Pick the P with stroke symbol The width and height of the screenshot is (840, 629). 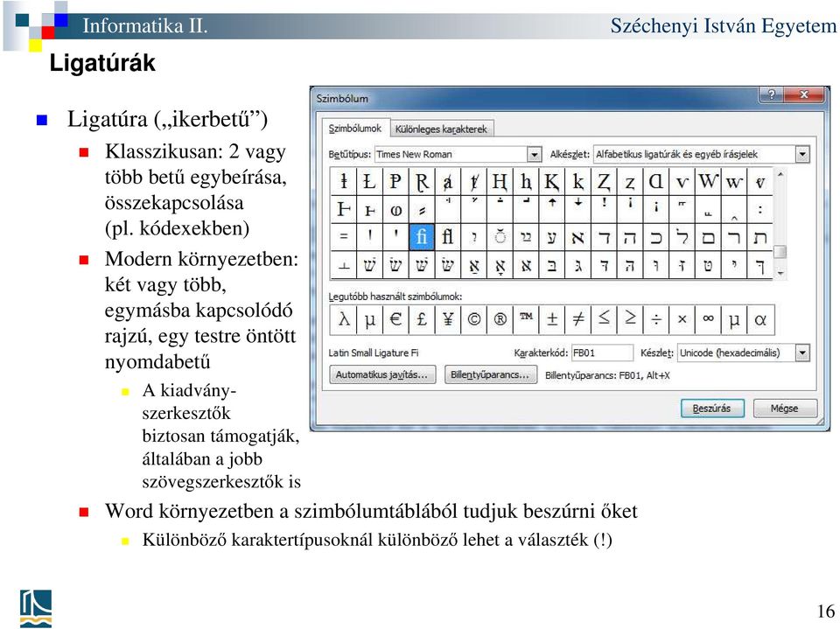(x=395, y=182)
